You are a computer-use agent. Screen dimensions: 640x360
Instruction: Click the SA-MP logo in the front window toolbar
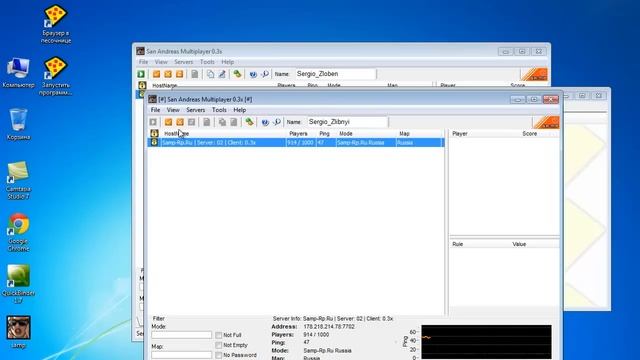coord(546,122)
